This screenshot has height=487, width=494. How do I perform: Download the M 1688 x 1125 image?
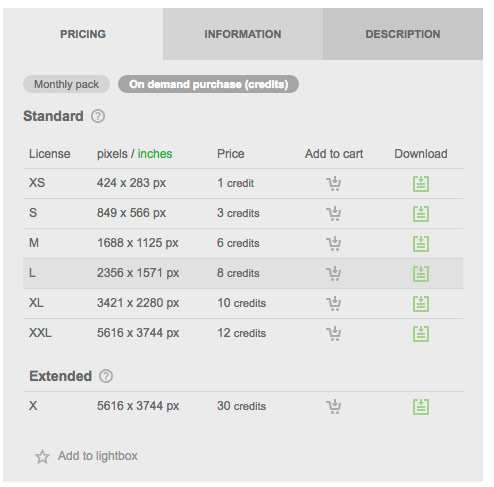point(421,244)
